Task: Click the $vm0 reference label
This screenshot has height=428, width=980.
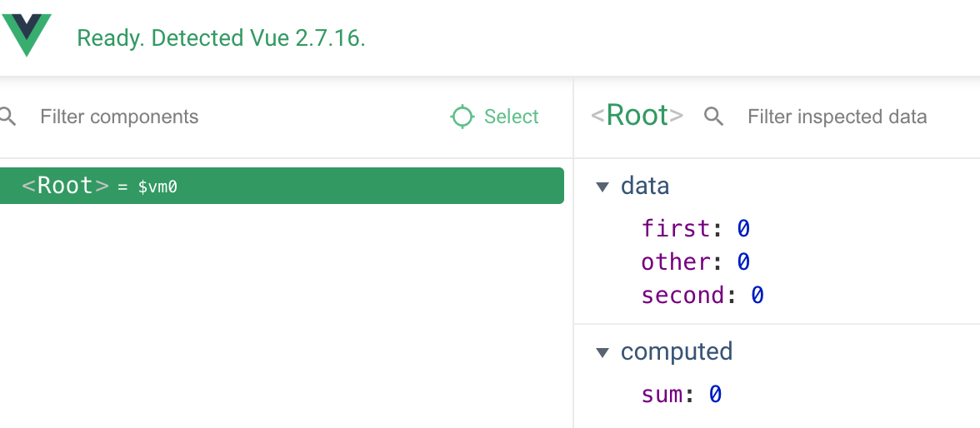Action: [157, 187]
